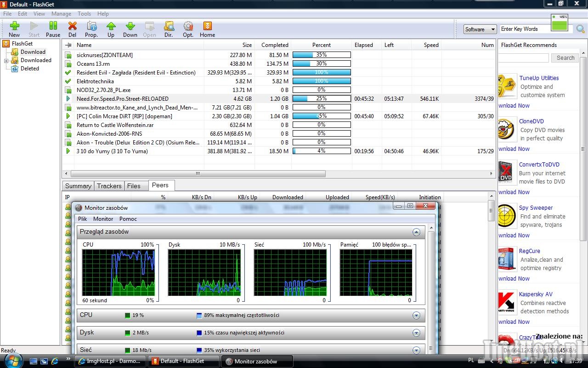Click the RegCure icon

(507, 259)
